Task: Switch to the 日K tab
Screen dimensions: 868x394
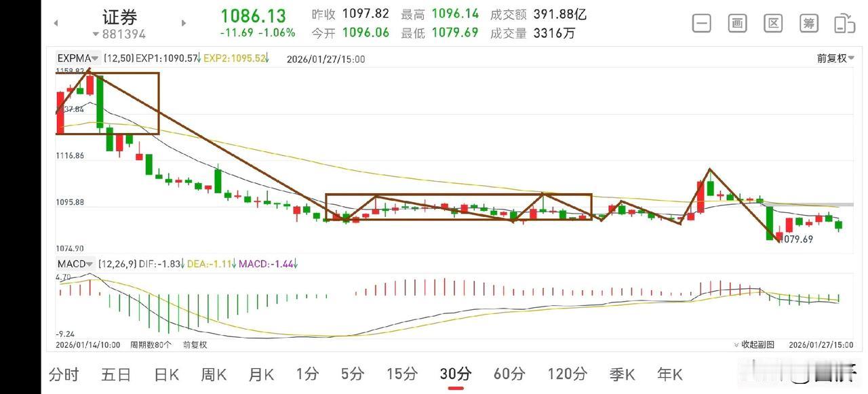Action: (x=165, y=374)
